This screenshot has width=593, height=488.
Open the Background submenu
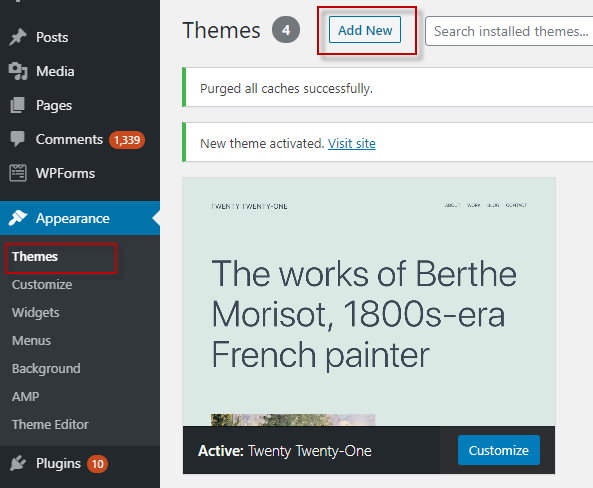[x=46, y=368]
